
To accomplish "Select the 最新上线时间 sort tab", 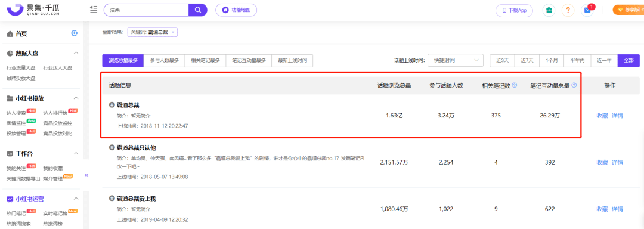I will point(292,60).
